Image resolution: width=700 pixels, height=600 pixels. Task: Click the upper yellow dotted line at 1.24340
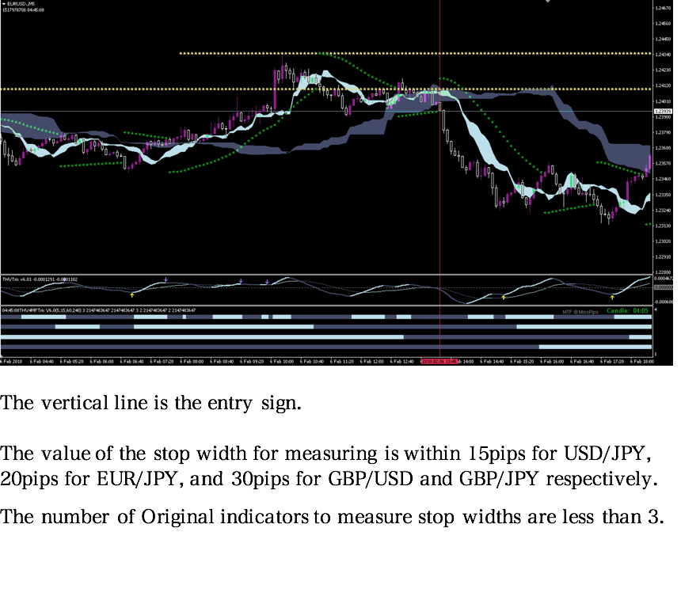[x=415, y=54]
